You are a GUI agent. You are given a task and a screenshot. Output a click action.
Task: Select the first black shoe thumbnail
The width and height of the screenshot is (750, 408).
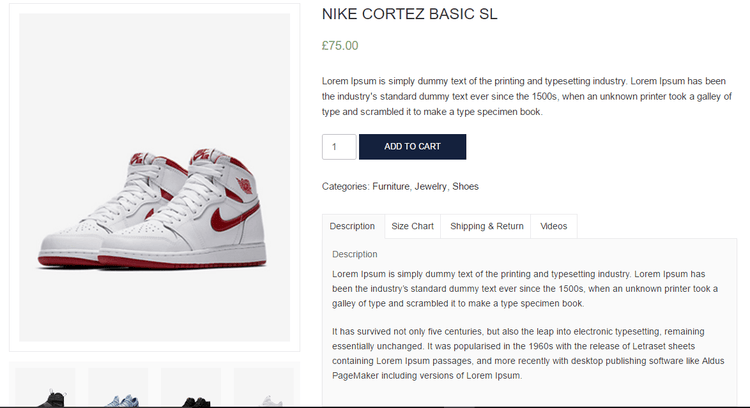point(45,390)
